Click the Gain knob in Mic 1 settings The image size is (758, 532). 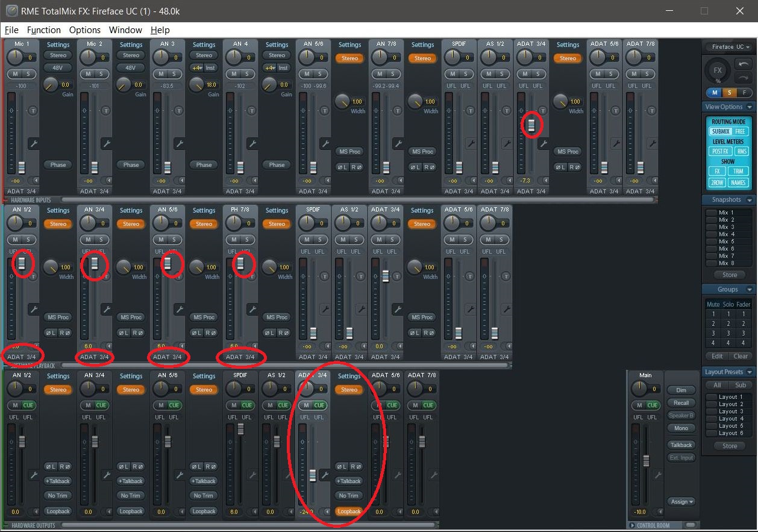point(50,85)
